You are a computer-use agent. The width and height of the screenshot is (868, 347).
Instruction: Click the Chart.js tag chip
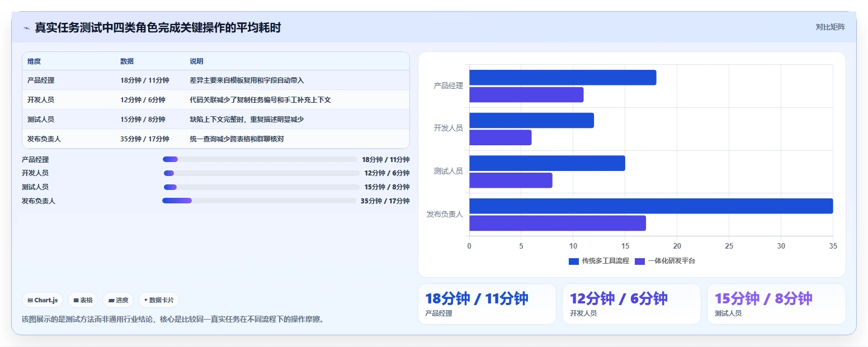tap(43, 300)
